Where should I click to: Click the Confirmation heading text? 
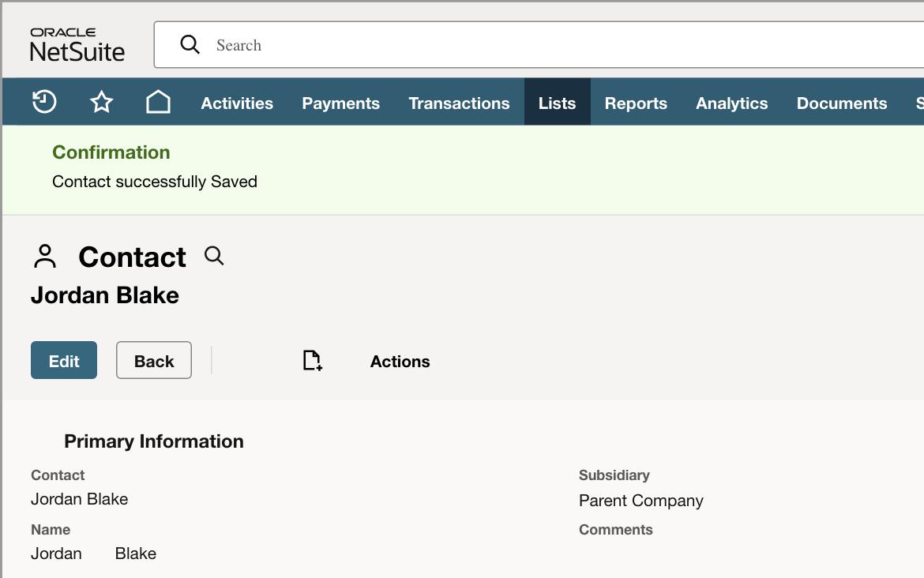[111, 152]
